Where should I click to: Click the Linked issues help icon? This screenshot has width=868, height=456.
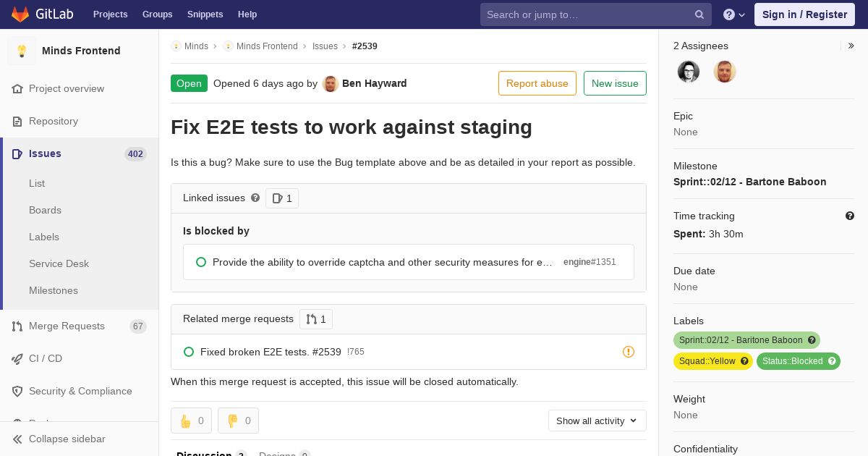pyautogui.click(x=255, y=198)
